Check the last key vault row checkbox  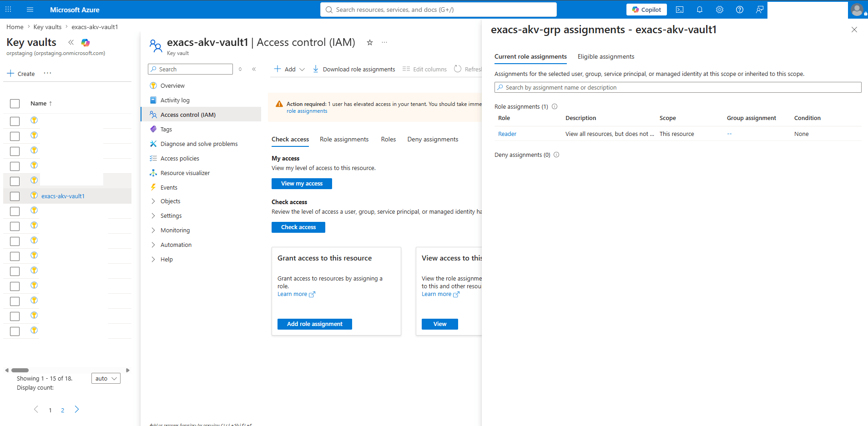(15, 331)
